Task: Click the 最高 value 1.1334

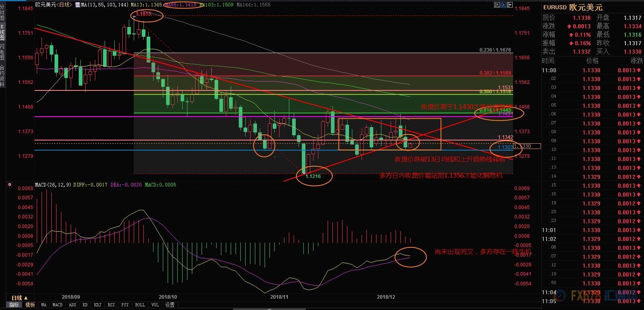Action: tap(633, 26)
